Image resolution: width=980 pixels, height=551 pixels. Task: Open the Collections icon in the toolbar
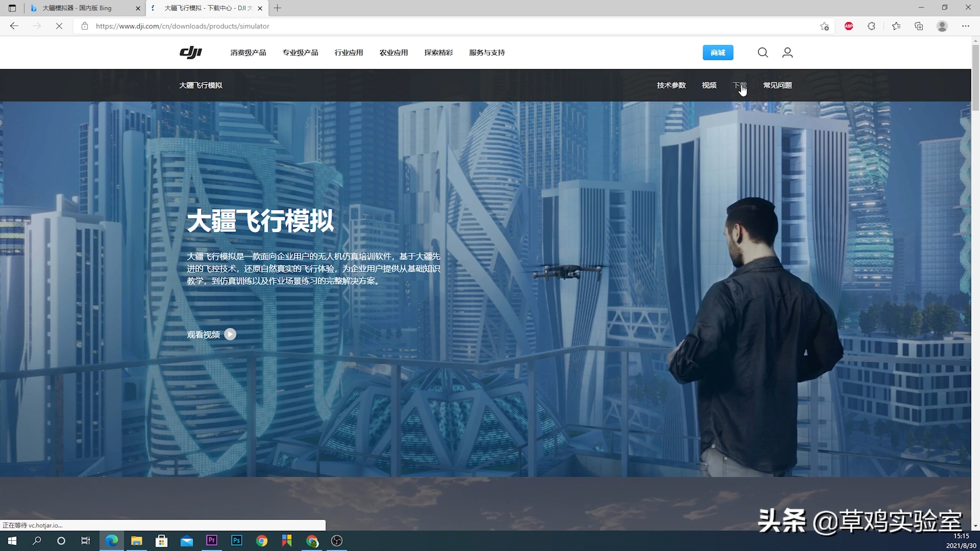tap(919, 26)
